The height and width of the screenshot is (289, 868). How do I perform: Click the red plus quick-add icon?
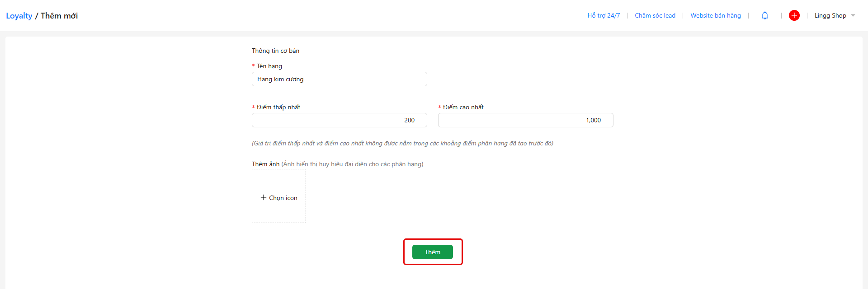coord(794,15)
